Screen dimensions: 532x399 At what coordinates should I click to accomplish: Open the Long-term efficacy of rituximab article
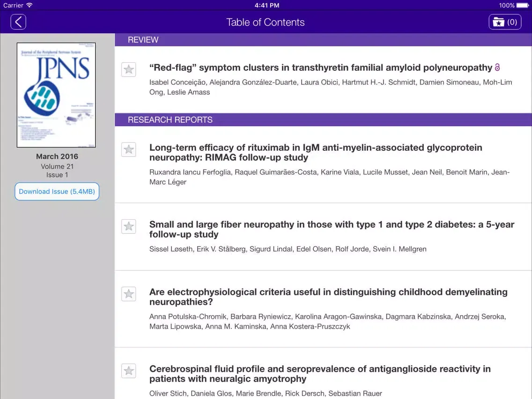315,153
